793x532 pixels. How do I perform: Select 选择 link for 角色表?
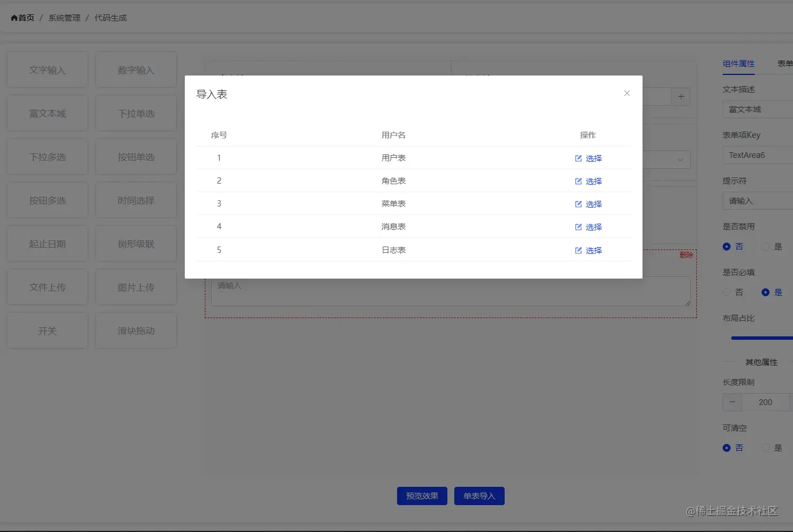[x=594, y=181]
